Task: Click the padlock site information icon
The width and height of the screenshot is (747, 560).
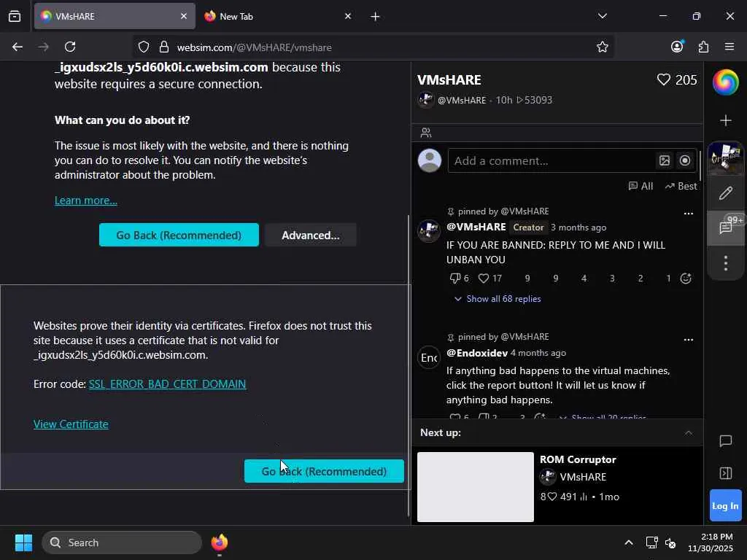Action: [x=164, y=47]
